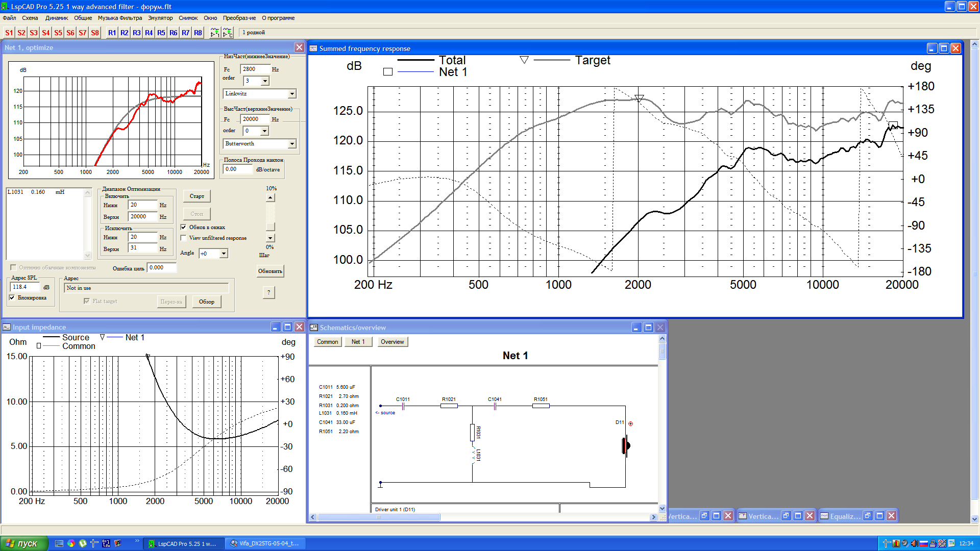Image resolution: width=980 pixels, height=551 pixels.
Task: Click the S8 toolbar button
Action: (x=94, y=33)
